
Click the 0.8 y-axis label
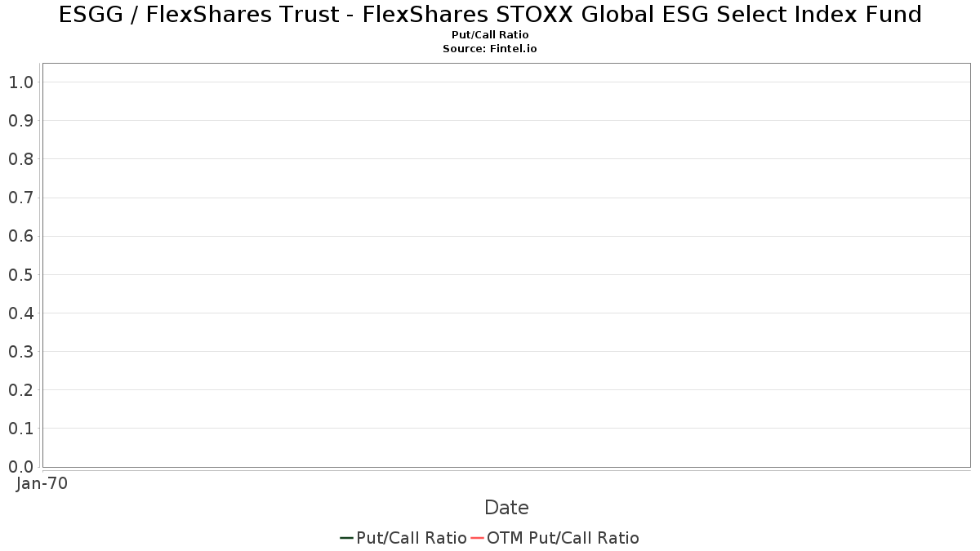[20, 159]
